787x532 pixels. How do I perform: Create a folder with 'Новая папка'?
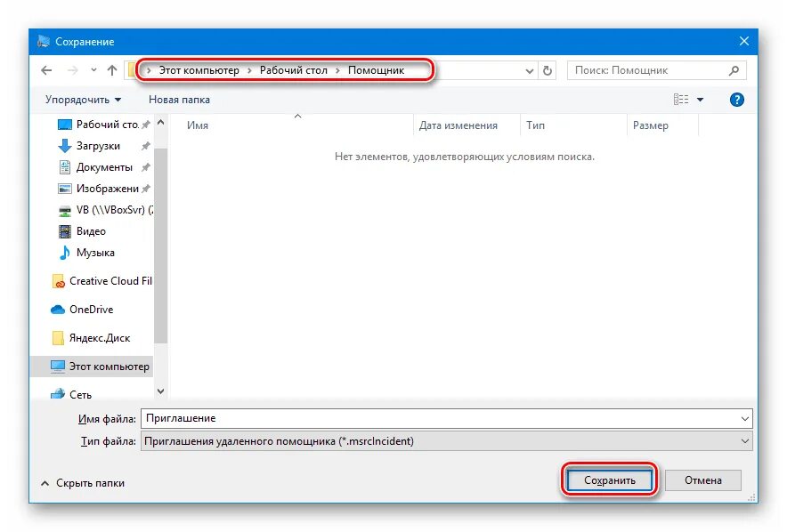click(179, 100)
